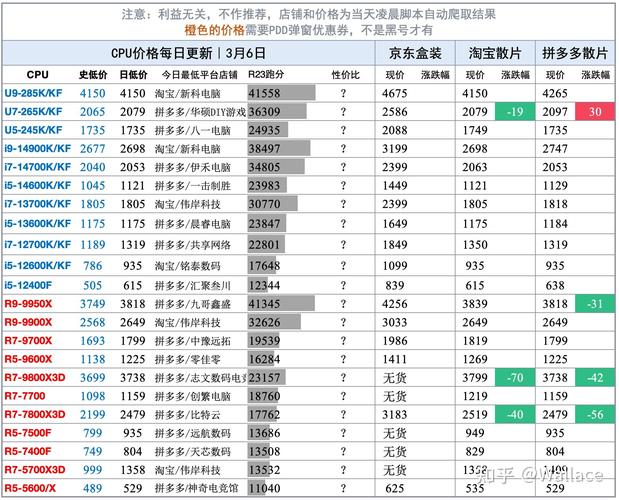Click the 日低价 column header
This screenshot has width=619, height=500.
[133, 75]
